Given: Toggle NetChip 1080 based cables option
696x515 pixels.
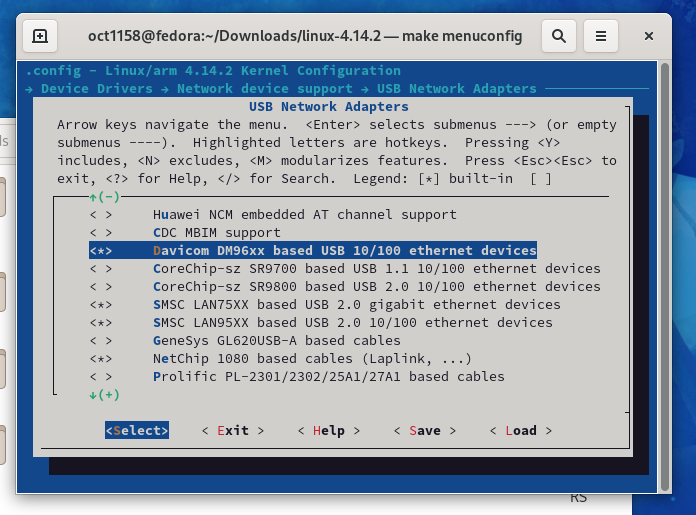Looking at the screenshot, I should (101, 359).
